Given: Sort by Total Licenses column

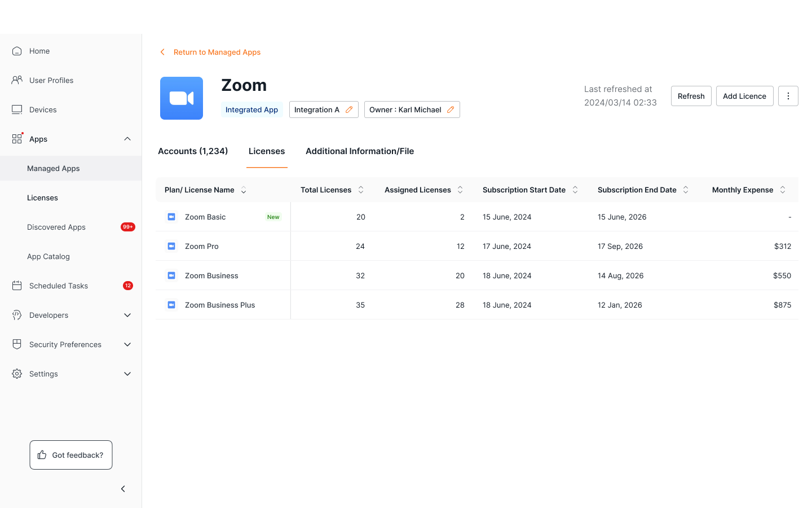Looking at the screenshot, I should [x=361, y=190].
